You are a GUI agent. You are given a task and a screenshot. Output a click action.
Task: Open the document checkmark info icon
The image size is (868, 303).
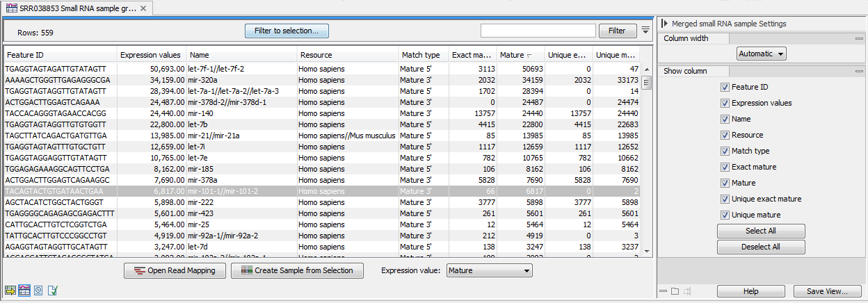[53, 290]
